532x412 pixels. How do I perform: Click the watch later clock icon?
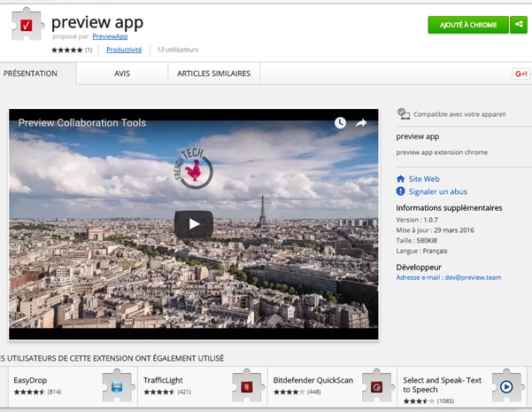pyautogui.click(x=340, y=122)
